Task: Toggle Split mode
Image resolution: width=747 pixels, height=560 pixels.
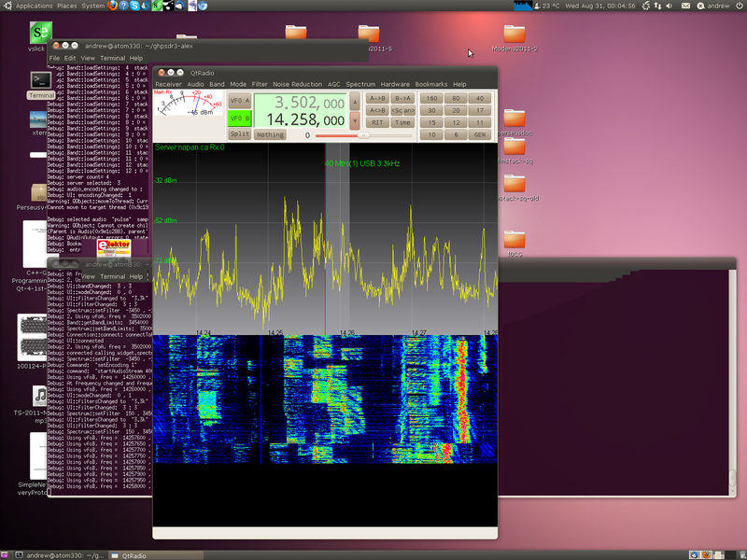Action: point(240,133)
